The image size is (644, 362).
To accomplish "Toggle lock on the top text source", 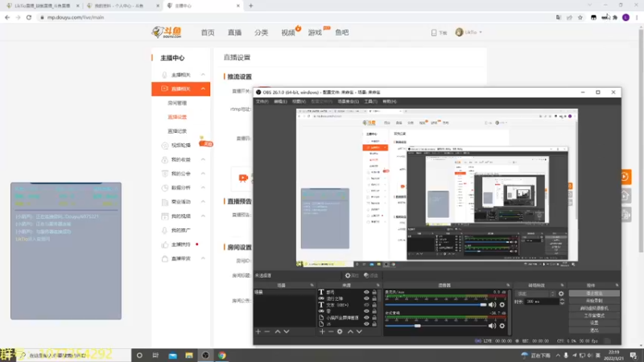I will tap(374, 292).
